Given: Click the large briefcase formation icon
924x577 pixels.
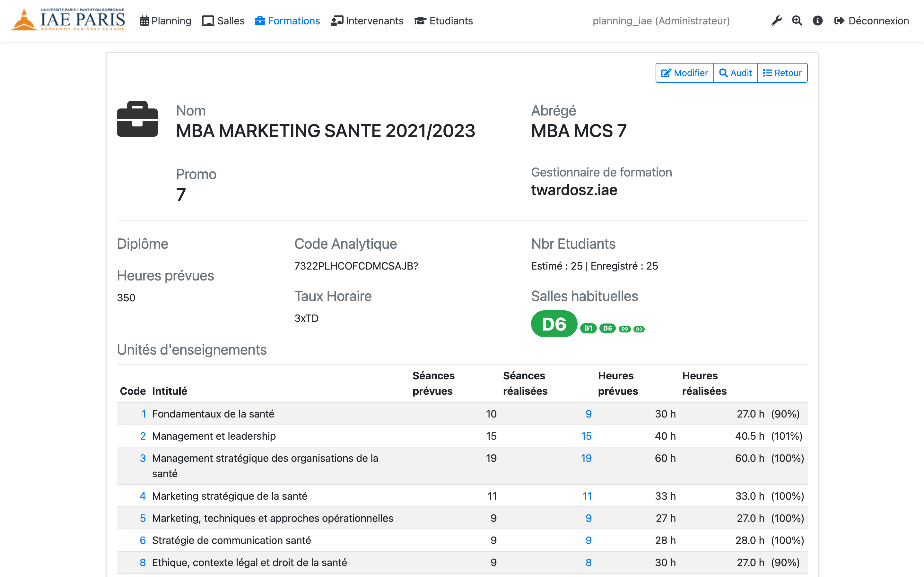Looking at the screenshot, I should pos(137,119).
